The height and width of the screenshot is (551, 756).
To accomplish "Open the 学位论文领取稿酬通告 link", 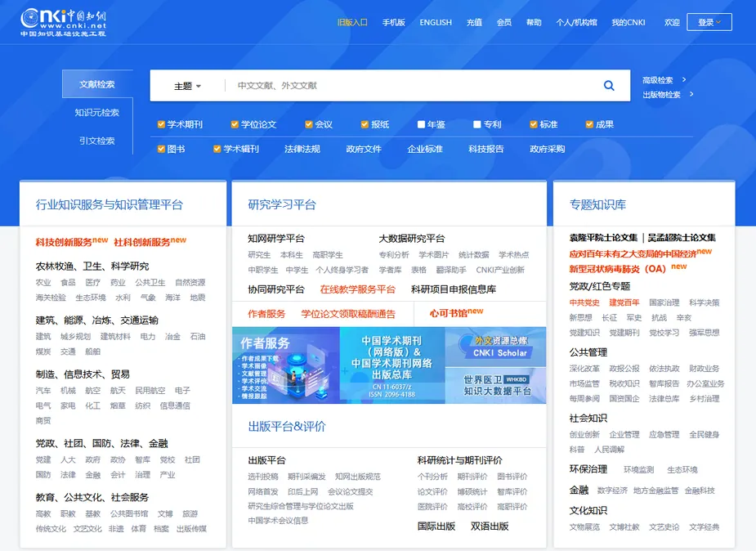I will point(348,314).
